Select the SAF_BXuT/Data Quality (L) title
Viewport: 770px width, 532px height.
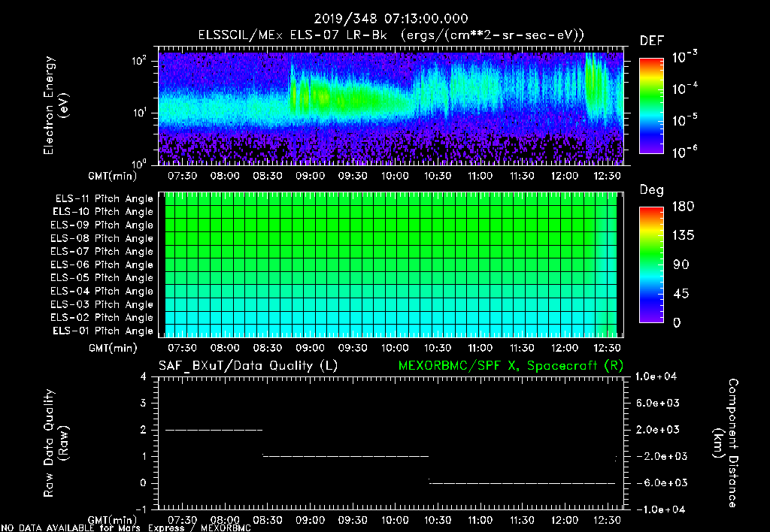click(x=248, y=366)
